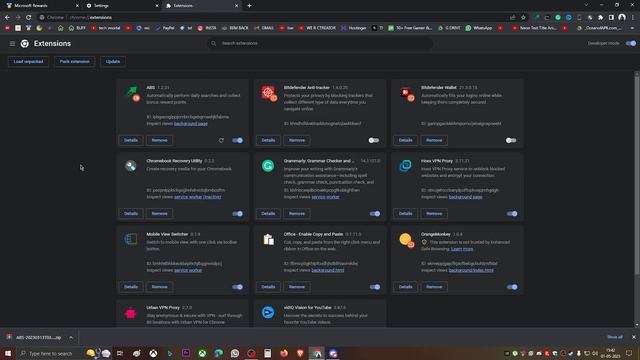Open the WhatsApp bookmark
Viewport: 640px width, 360px height.
(478, 28)
